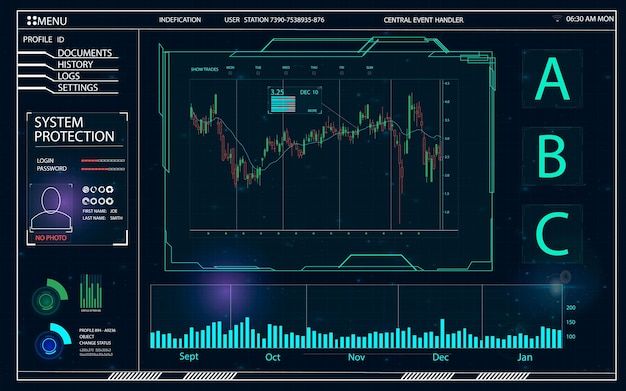The image size is (626, 391).
Task: Click the SYSTEM PROTECTION title
Action: point(74,129)
